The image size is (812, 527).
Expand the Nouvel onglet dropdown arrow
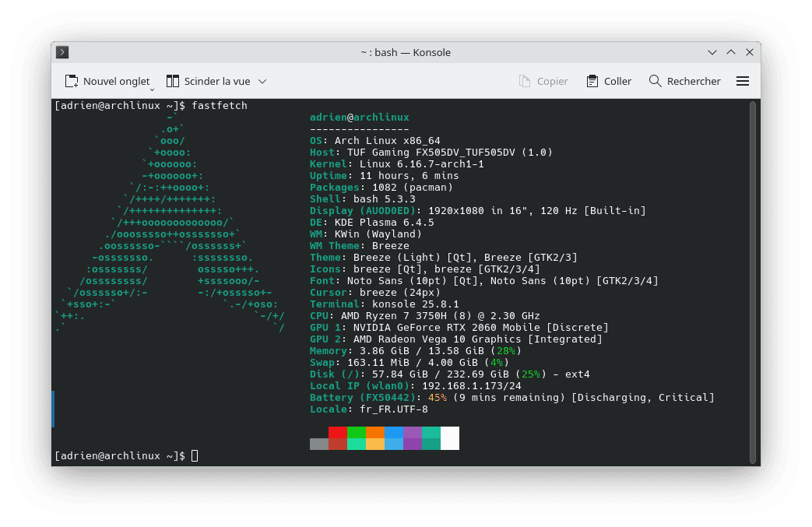coord(148,86)
